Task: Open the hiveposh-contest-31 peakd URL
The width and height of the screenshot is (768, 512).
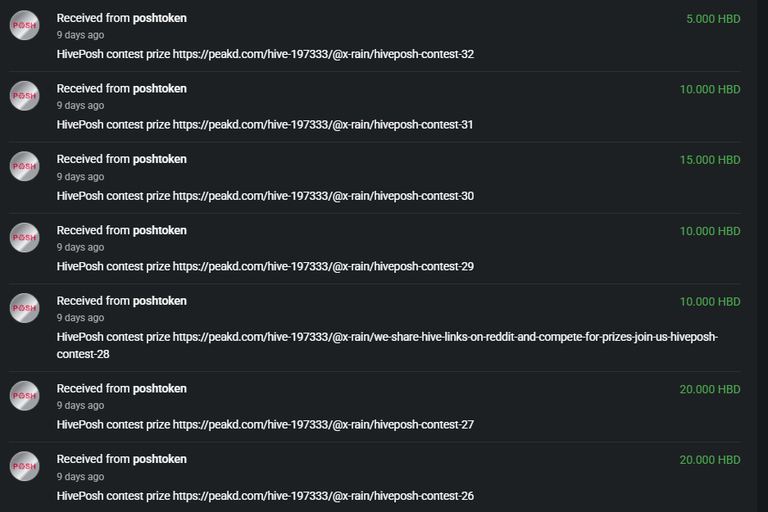Action: (323, 124)
